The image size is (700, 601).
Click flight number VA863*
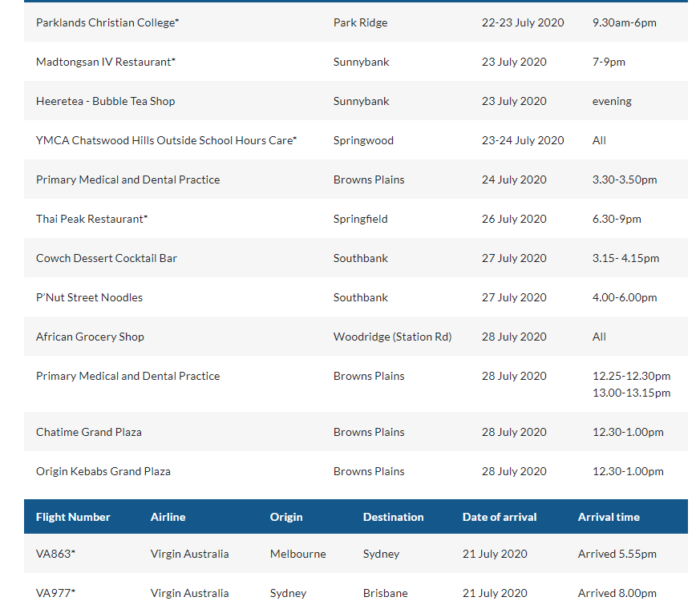pos(55,554)
